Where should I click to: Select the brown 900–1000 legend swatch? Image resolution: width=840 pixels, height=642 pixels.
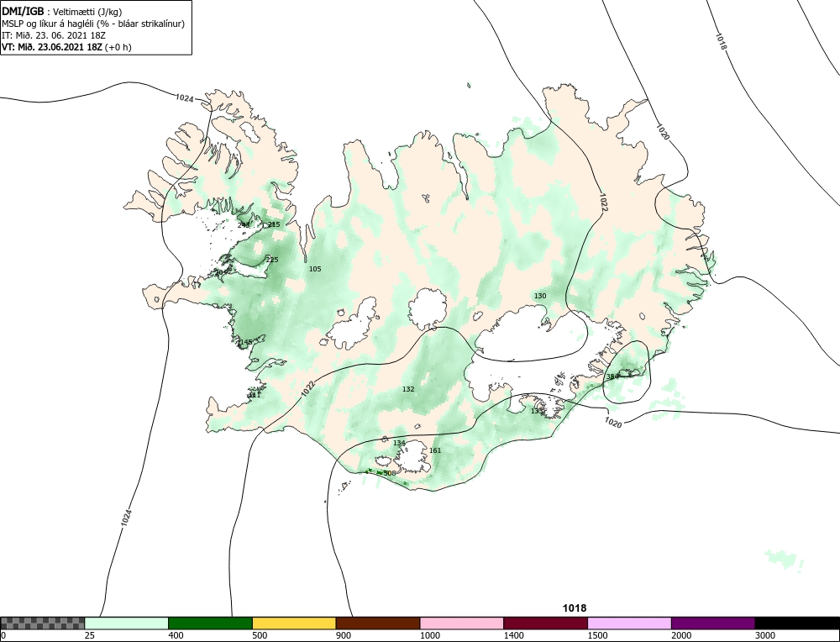[378, 623]
